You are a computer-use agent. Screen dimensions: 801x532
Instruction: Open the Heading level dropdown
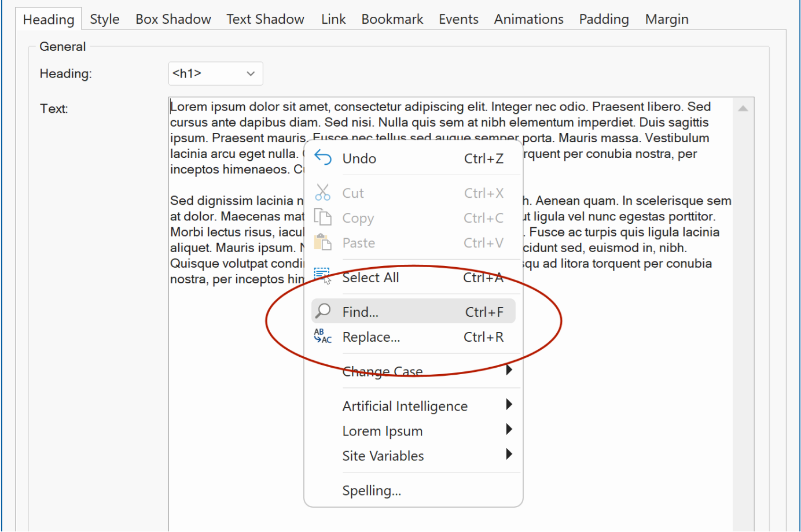pos(215,73)
